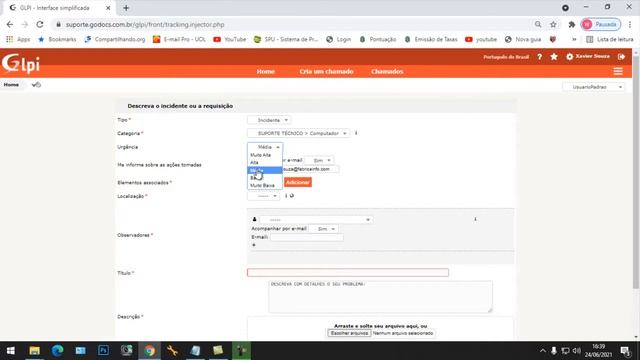Open the notification e-mail Sim dropdown
This screenshot has height=360, width=640.
click(319, 160)
